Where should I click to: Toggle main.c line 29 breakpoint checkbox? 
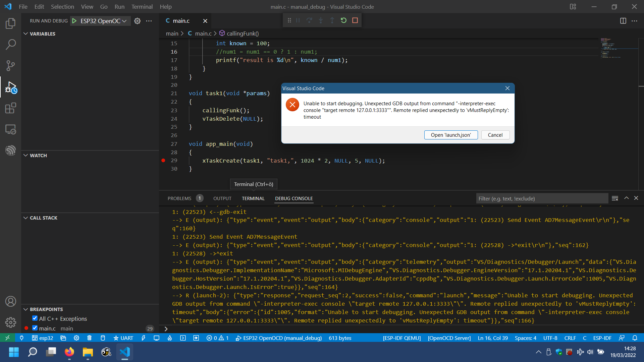click(35, 328)
